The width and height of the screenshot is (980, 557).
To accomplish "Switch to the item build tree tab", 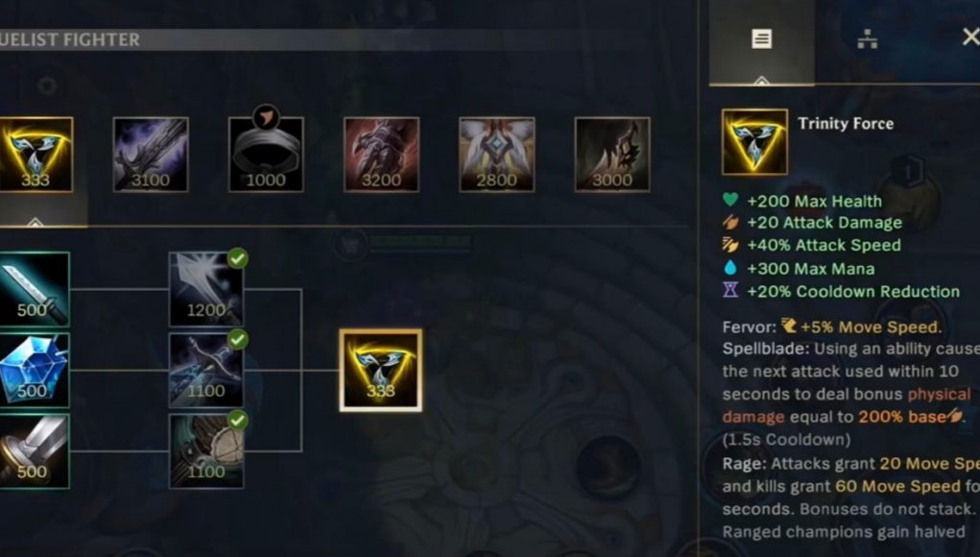I will click(867, 39).
